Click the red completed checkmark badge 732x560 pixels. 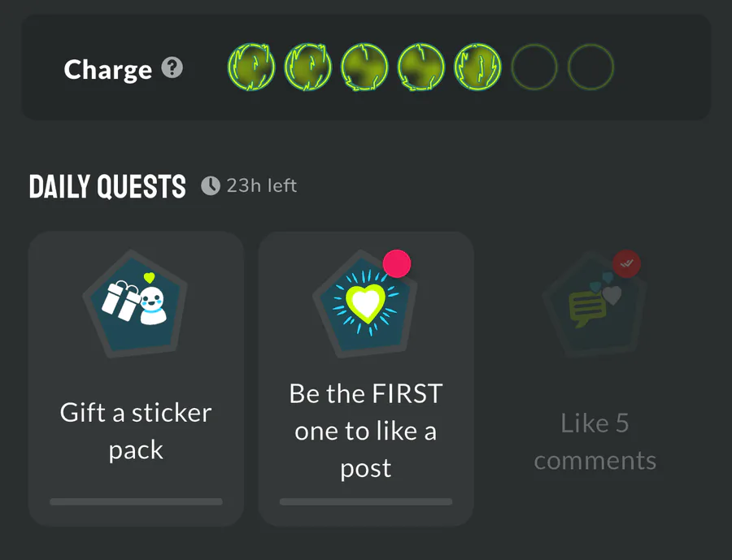pyautogui.click(x=627, y=263)
